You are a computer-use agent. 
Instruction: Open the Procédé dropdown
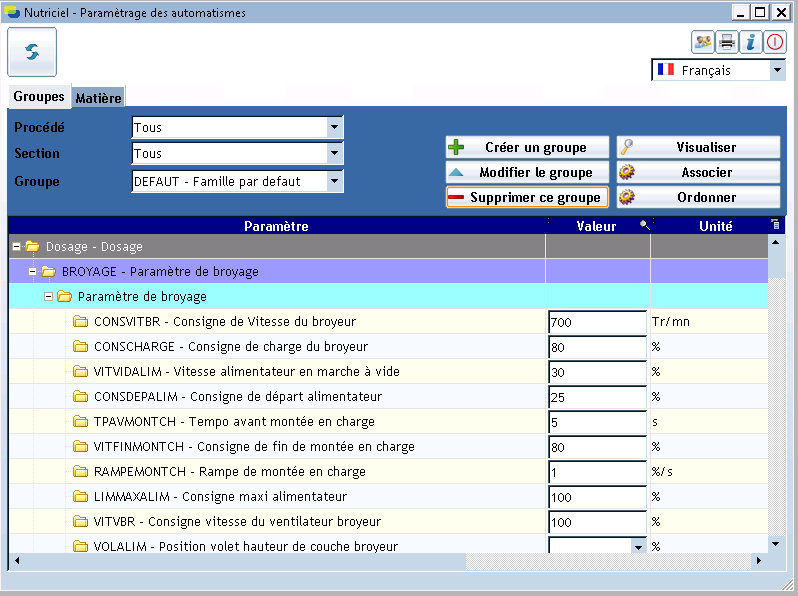pos(334,128)
